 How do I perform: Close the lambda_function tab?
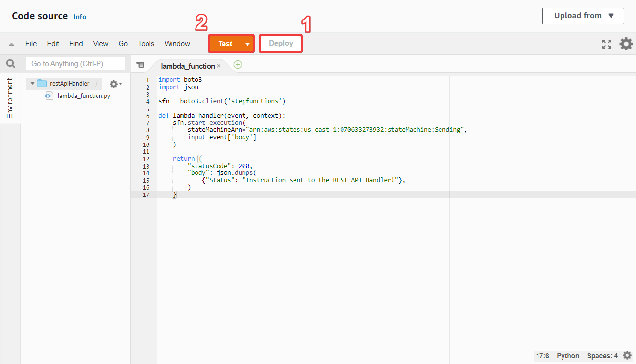click(x=219, y=65)
